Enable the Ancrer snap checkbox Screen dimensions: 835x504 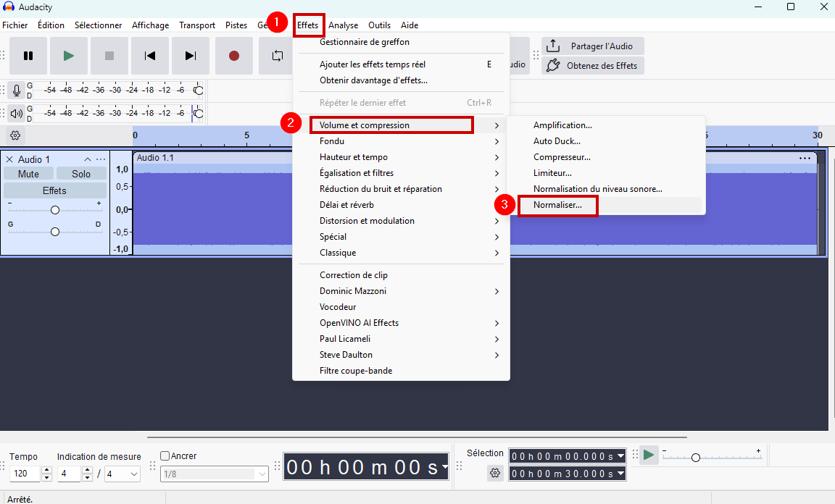pyautogui.click(x=165, y=456)
